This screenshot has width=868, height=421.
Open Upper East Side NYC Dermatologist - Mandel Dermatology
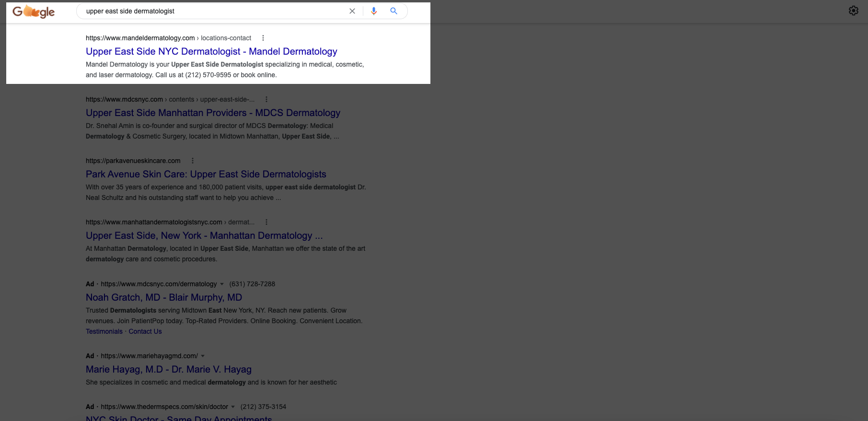pos(211,51)
